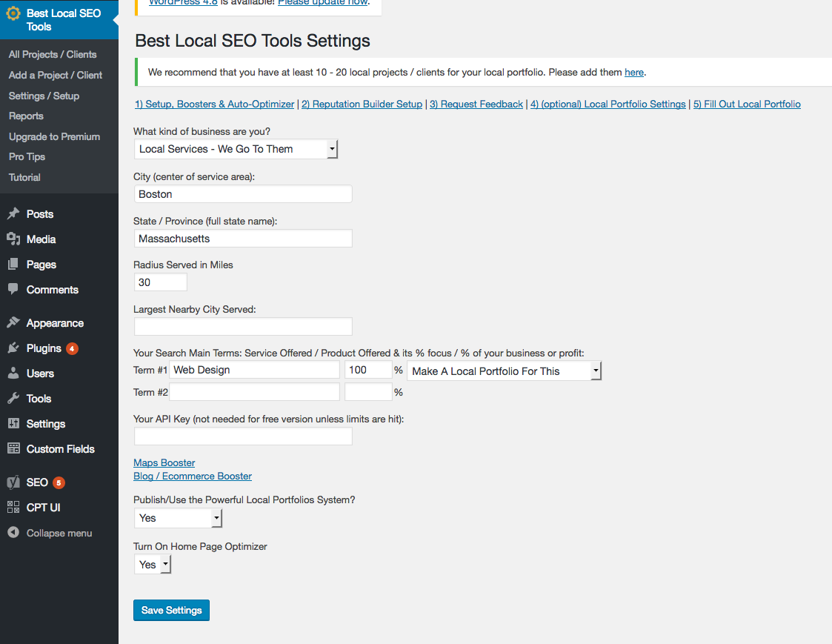Click the SEO notification count badge

59,482
